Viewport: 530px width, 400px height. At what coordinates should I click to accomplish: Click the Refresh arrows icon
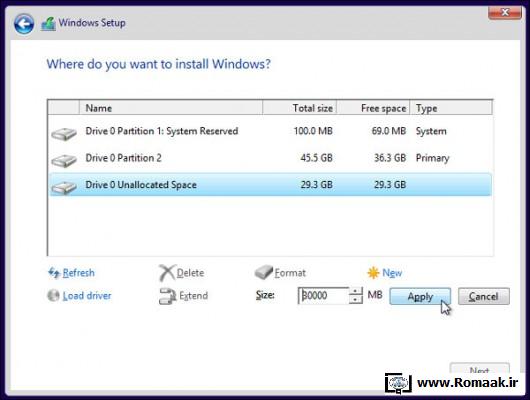pos(54,273)
